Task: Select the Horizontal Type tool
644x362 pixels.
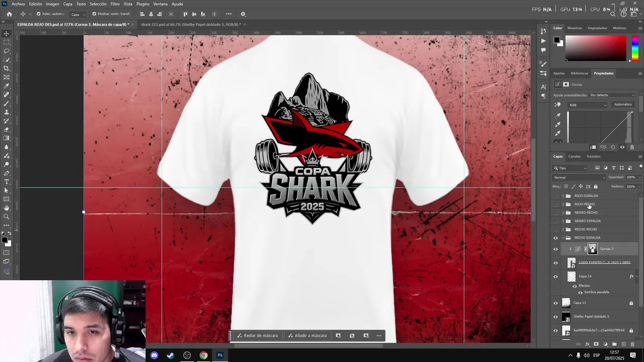Action: tap(7, 182)
